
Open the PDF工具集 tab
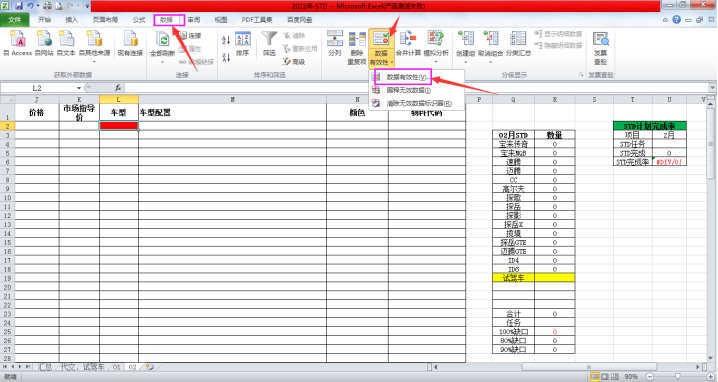coord(257,20)
